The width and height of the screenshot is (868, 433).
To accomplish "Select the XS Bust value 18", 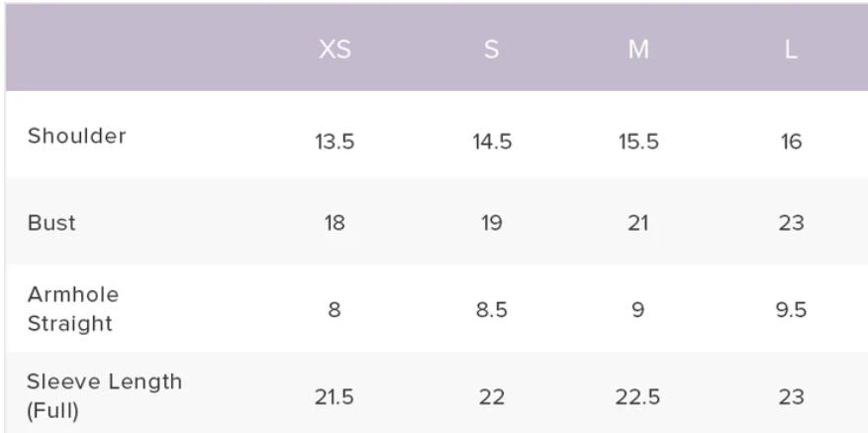I will click(x=335, y=223).
